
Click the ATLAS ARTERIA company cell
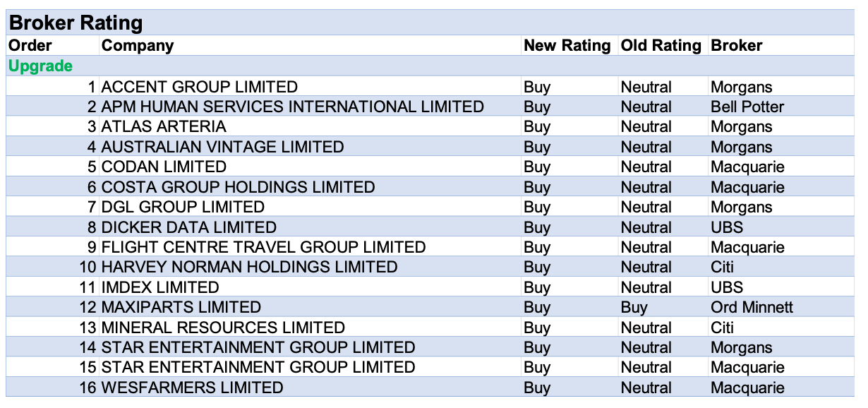pos(164,127)
